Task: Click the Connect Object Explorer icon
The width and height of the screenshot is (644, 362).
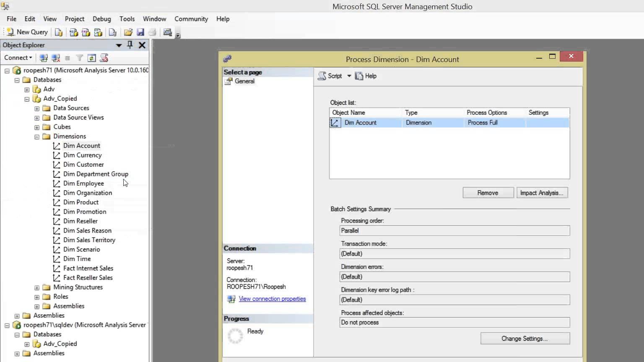Action: (43, 58)
